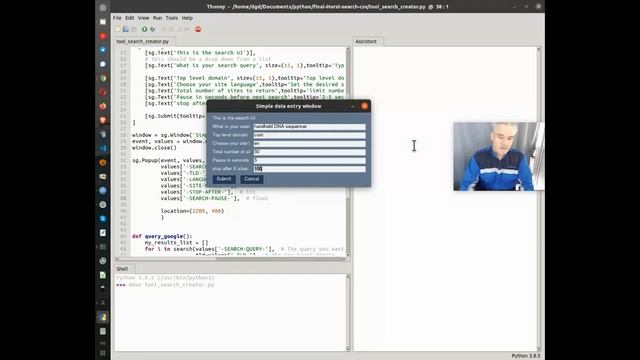The height and width of the screenshot is (360, 640).
Task: Open the View menu
Action: pyautogui.click(x=143, y=18)
